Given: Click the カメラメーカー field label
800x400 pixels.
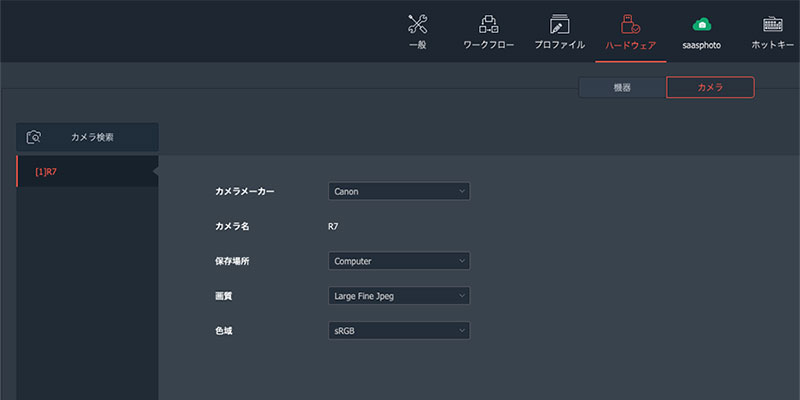Looking at the screenshot, I should [x=244, y=191].
